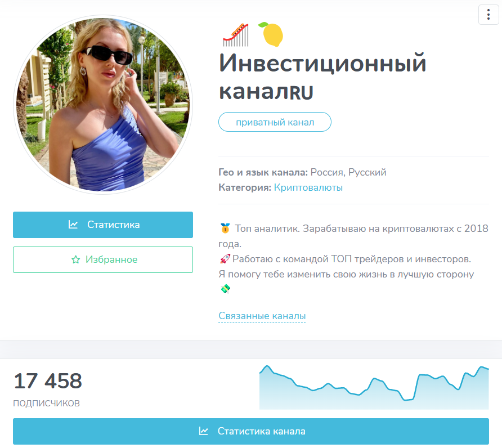Click the roller coaster emoji icon
Screen dimensions: 502x448
pos(236,34)
